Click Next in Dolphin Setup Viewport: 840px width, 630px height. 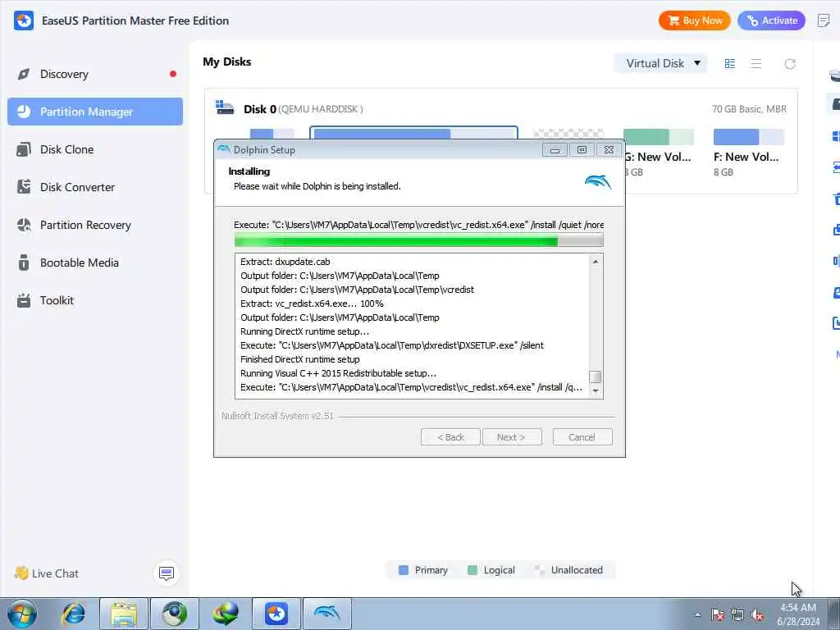click(512, 437)
